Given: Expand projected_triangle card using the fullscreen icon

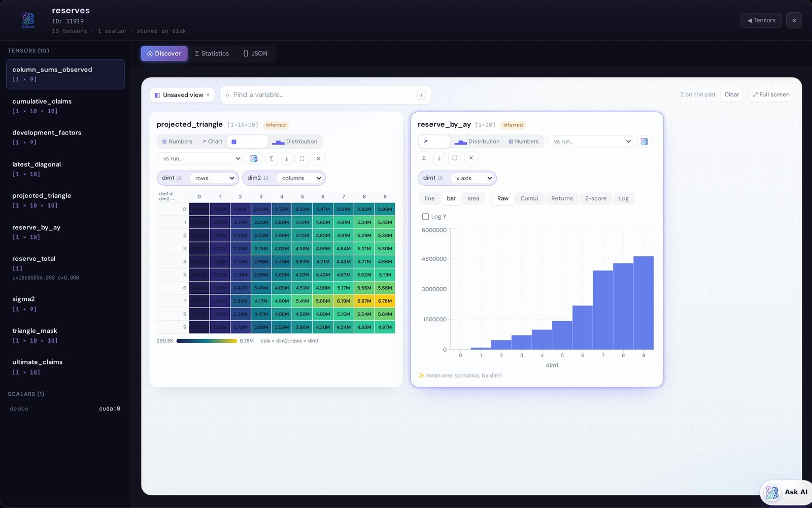Looking at the screenshot, I should tap(302, 158).
